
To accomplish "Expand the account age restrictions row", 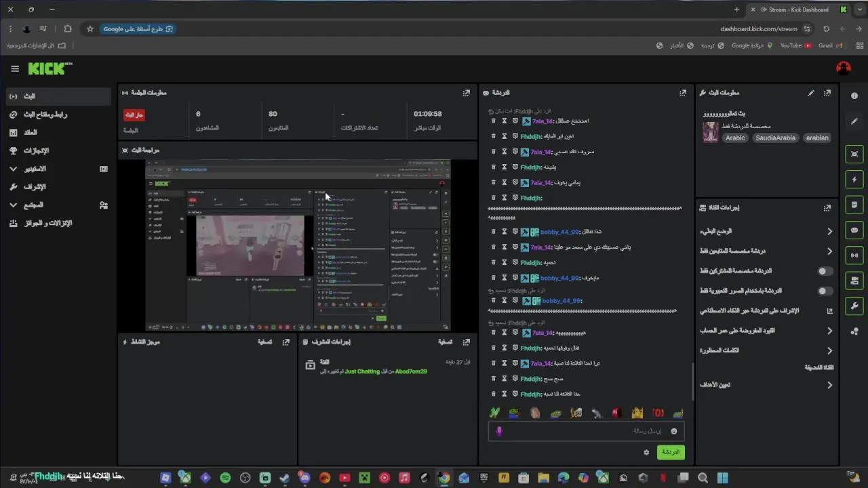I will (766, 331).
